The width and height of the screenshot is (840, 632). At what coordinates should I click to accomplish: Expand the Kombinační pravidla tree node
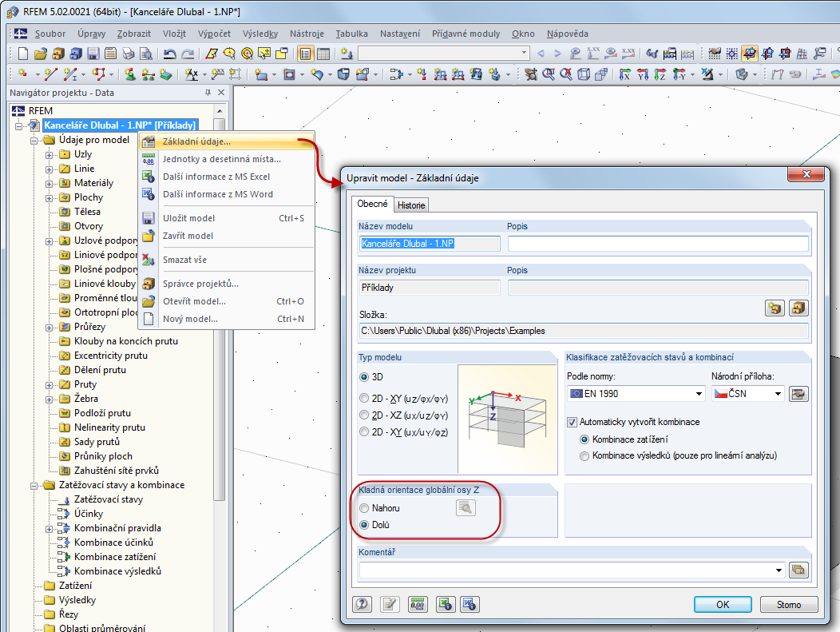pos(49,529)
